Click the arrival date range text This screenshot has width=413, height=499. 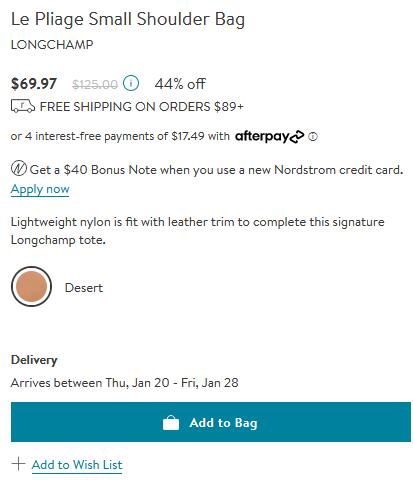tap(125, 383)
